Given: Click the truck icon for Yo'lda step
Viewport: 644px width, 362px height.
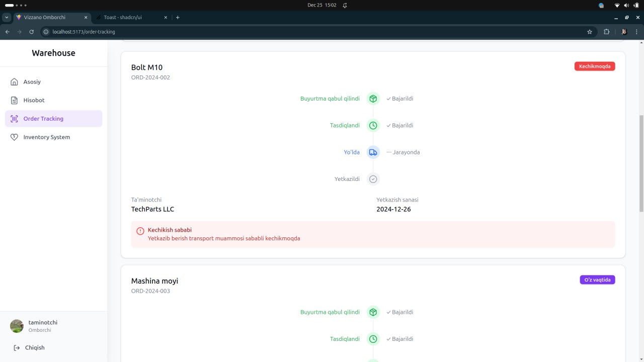Looking at the screenshot, I should point(373,152).
